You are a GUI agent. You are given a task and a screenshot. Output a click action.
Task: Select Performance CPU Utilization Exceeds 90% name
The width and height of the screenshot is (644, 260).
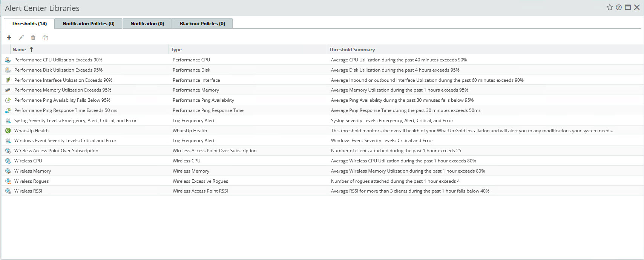58,60
